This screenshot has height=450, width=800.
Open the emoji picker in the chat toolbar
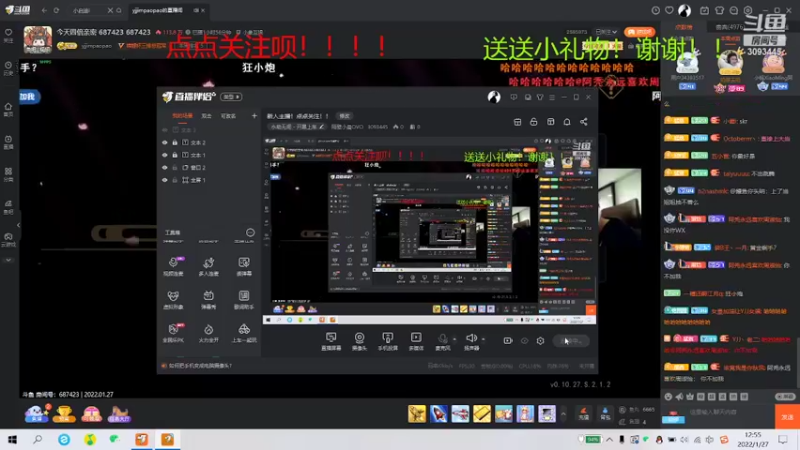click(x=668, y=396)
